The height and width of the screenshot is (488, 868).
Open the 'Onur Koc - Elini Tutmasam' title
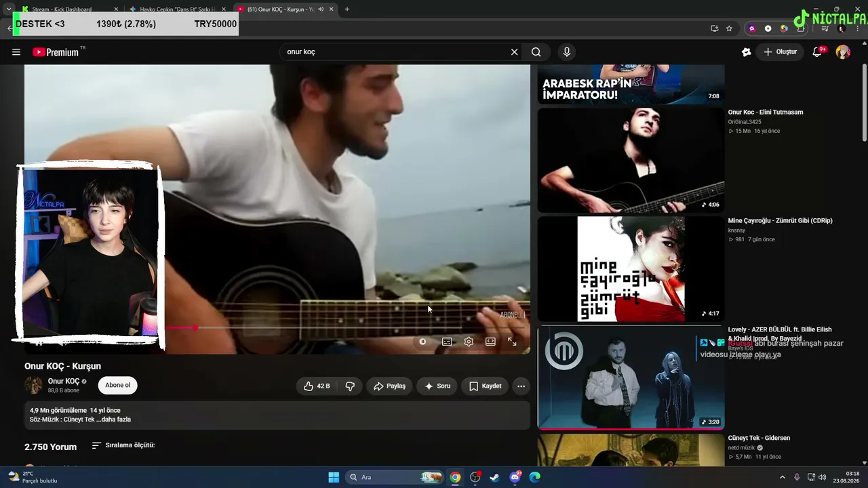coord(766,113)
